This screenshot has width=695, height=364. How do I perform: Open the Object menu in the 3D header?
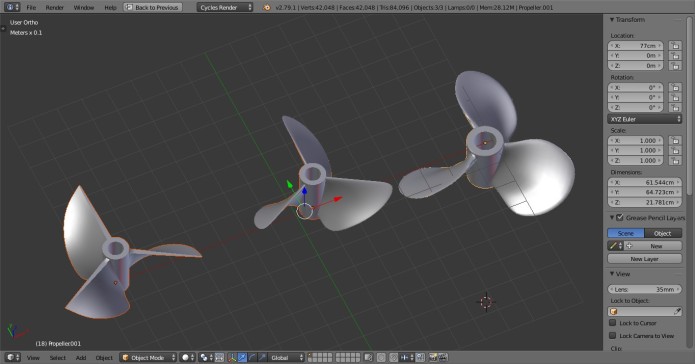tap(104, 357)
